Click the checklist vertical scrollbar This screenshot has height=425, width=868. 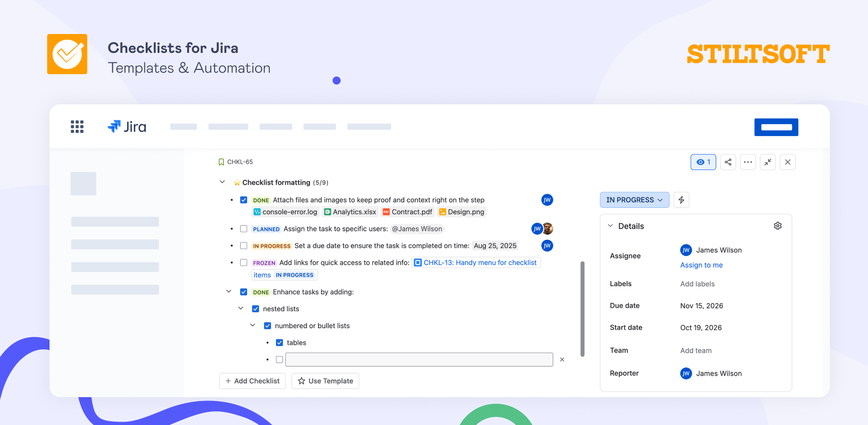click(582, 309)
